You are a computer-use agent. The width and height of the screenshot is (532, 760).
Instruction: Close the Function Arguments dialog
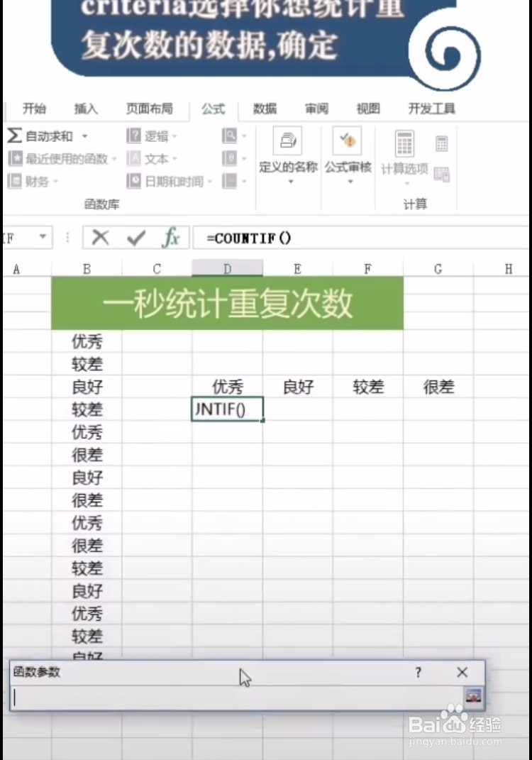tap(462, 672)
